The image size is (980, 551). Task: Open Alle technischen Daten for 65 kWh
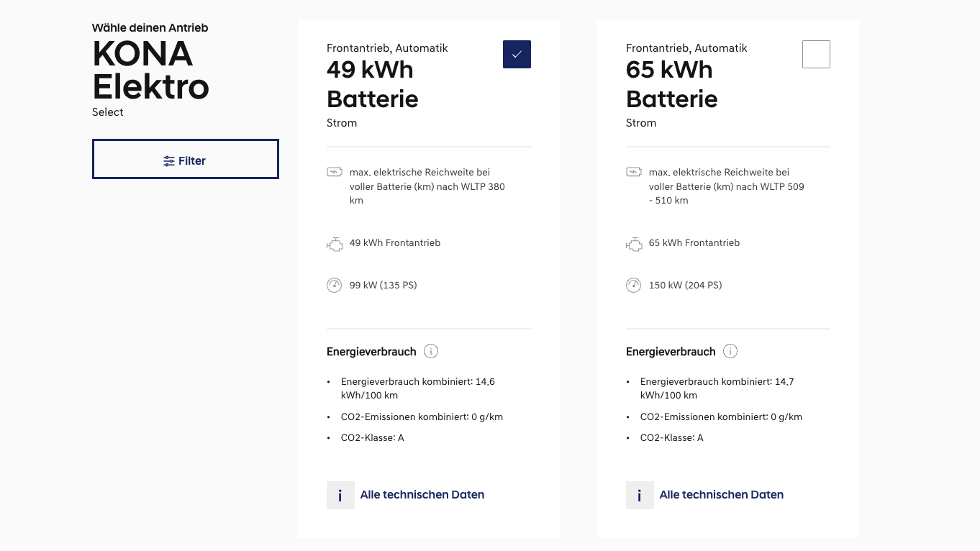pyautogui.click(x=721, y=495)
